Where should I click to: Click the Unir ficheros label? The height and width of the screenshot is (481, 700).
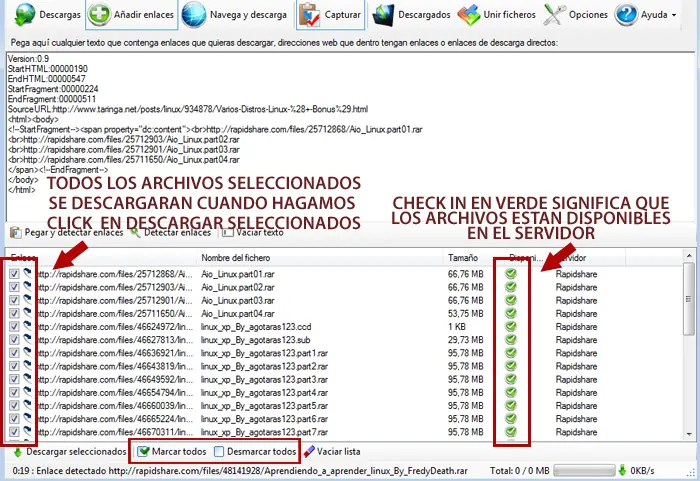[x=509, y=15]
